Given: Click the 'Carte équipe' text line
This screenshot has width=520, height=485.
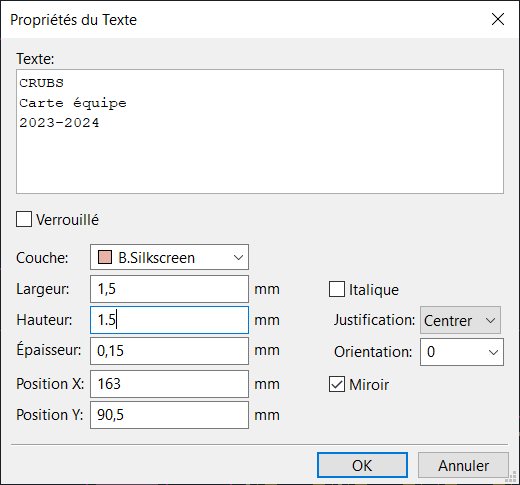Looking at the screenshot, I should [x=73, y=103].
